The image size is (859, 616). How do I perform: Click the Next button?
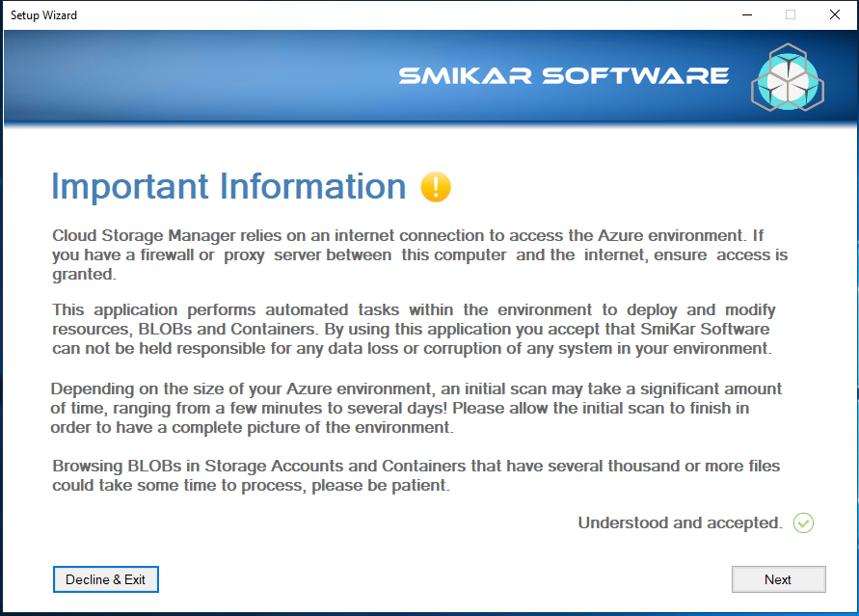(778, 579)
